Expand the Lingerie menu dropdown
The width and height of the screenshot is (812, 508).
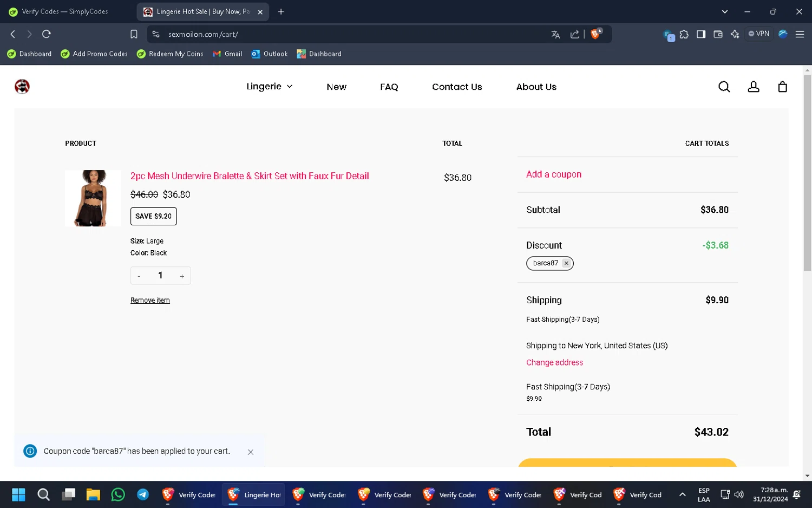click(x=269, y=87)
